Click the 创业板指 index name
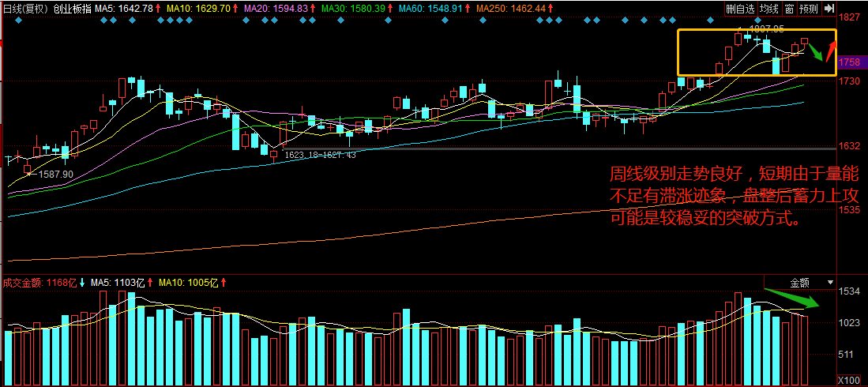Screen dimensions: 868x387 tap(72, 9)
